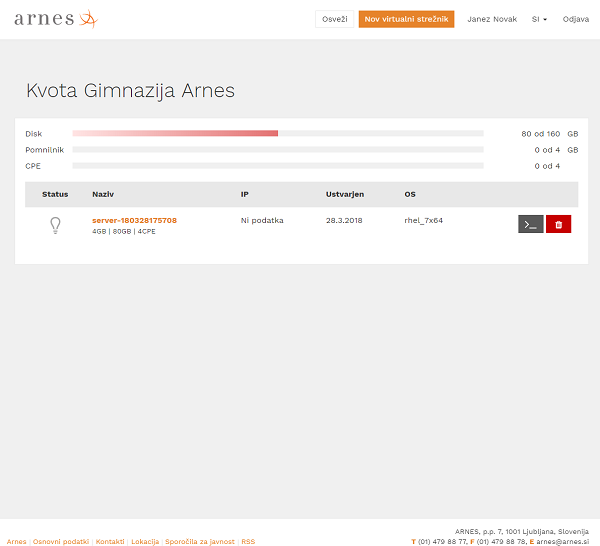
Task: Click the IP column header
Action: pos(245,194)
